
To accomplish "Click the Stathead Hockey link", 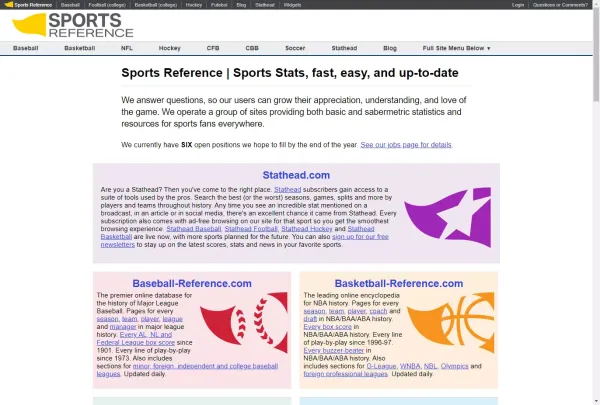I will pyautogui.click(x=307, y=229).
